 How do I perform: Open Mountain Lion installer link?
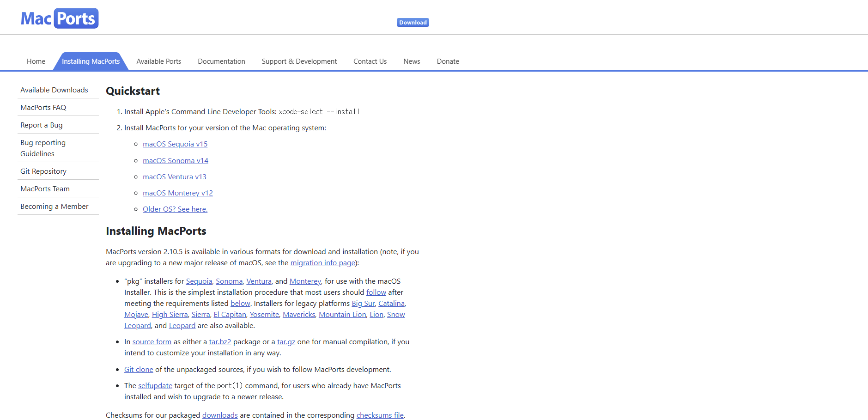(x=342, y=315)
